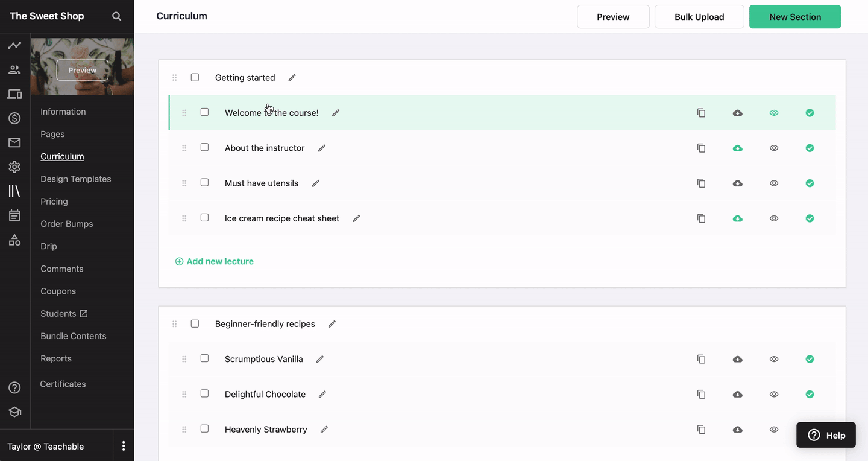
Task: Check the Scrumptious Vanilla checkbox
Action: [204, 358]
